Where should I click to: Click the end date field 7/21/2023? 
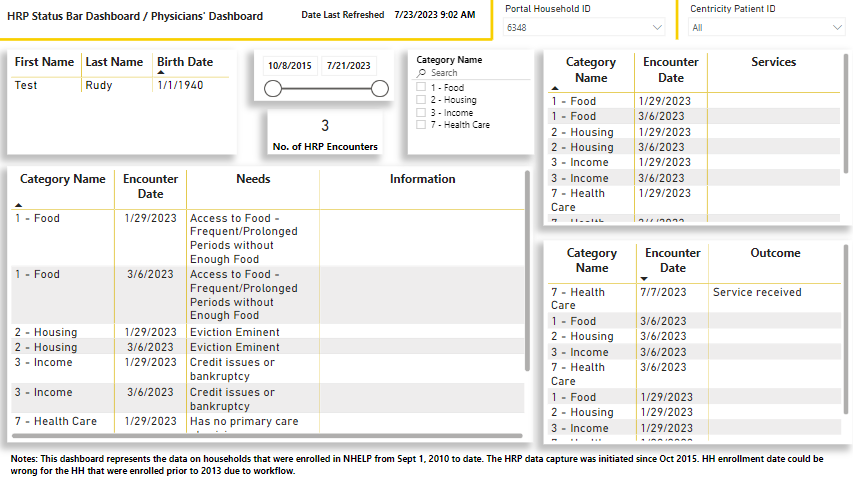point(347,66)
